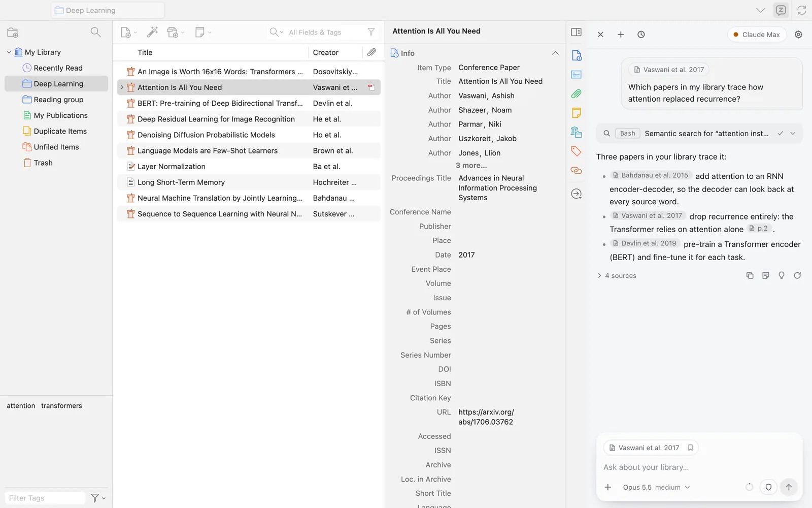
Task: Collapse the My Library tree
Action: (9, 52)
